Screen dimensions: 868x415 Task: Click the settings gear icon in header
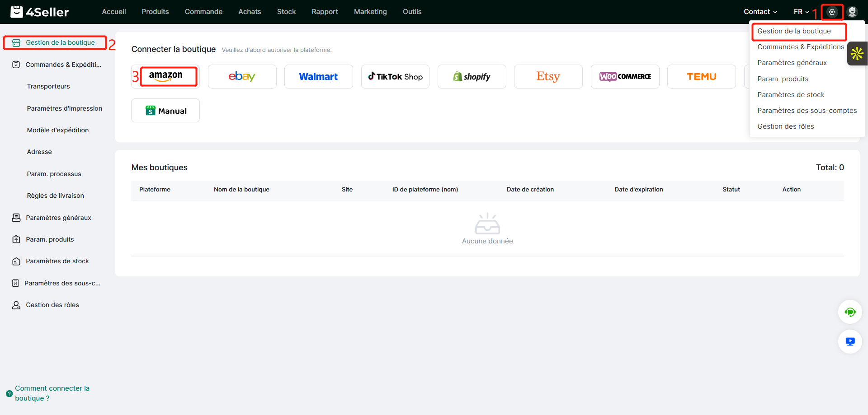tap(832, 12)
